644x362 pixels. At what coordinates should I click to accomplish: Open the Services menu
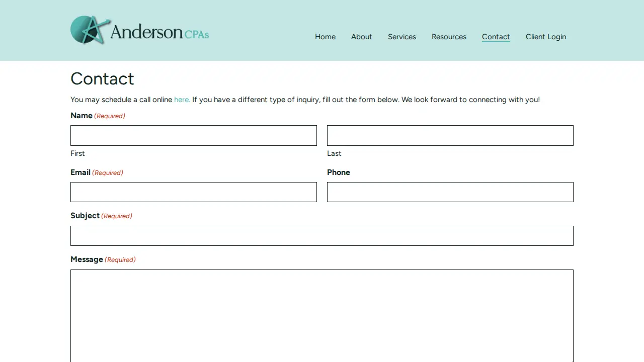point(401,37)
